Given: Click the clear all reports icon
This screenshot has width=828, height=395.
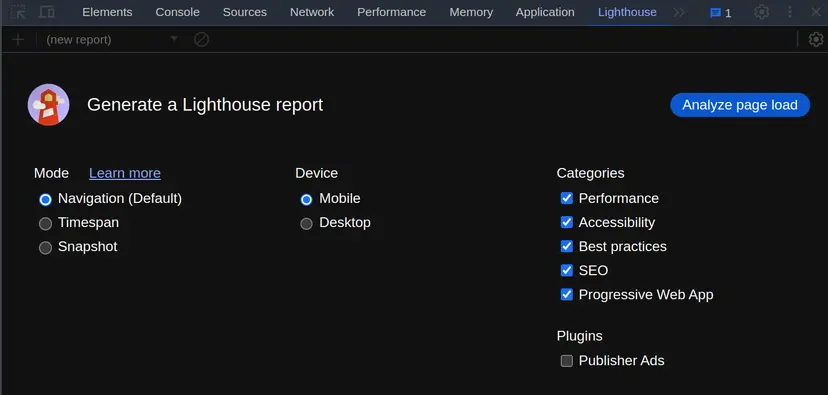Looking at the screenshot, I should 201,40.
